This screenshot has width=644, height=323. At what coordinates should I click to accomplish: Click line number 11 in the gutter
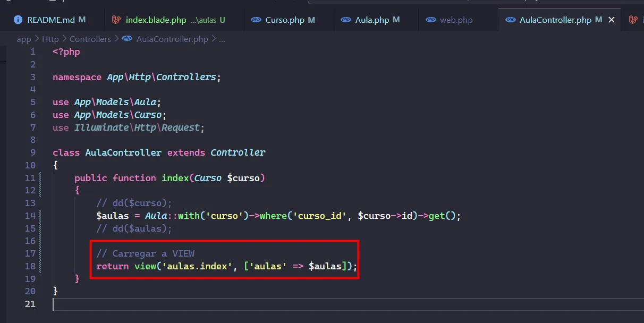coord(30,178)
